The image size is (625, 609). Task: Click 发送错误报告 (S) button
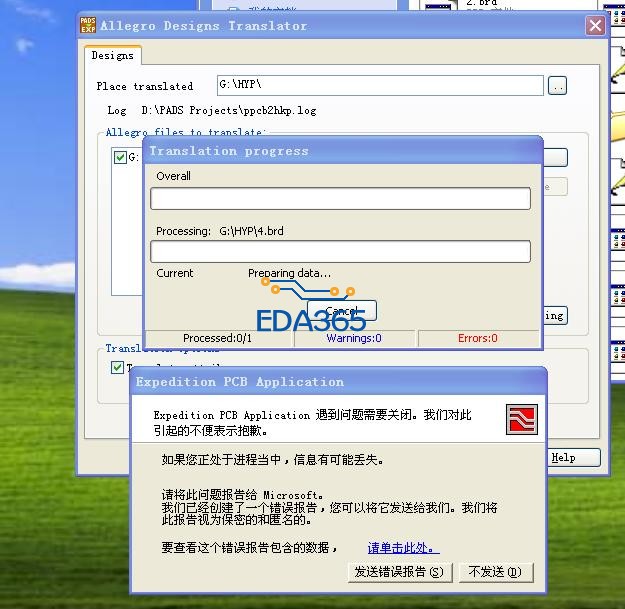click(400, 572)
